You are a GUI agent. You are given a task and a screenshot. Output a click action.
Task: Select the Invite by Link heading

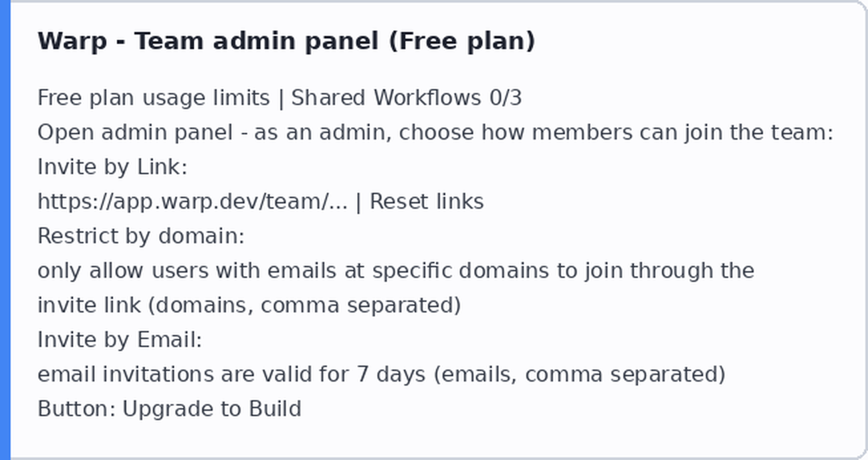[112, 166]
